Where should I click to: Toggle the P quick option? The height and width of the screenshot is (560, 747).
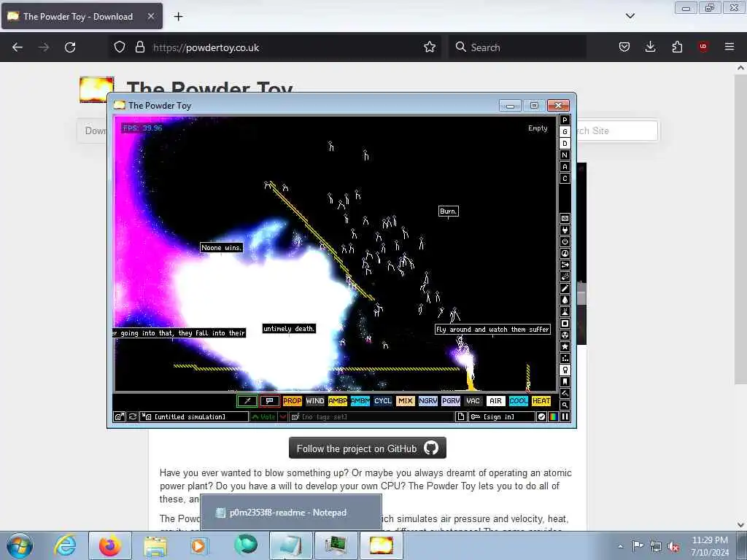point(565,120)
